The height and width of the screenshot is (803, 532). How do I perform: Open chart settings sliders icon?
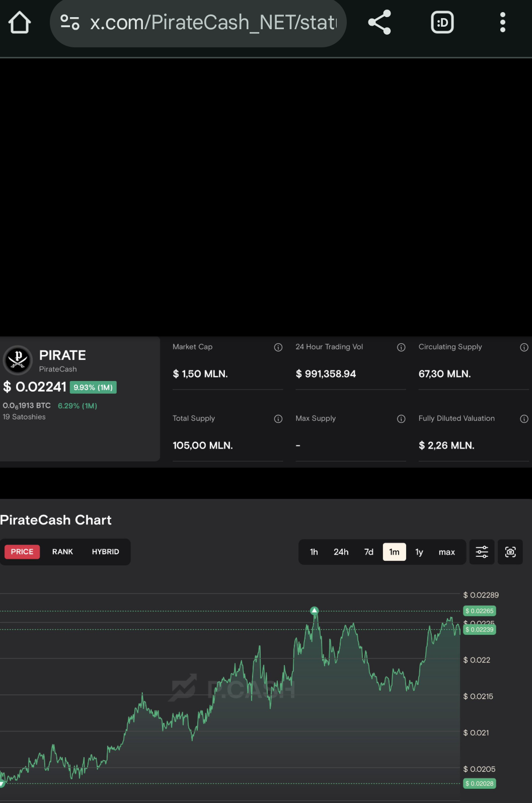click(482, 552)
